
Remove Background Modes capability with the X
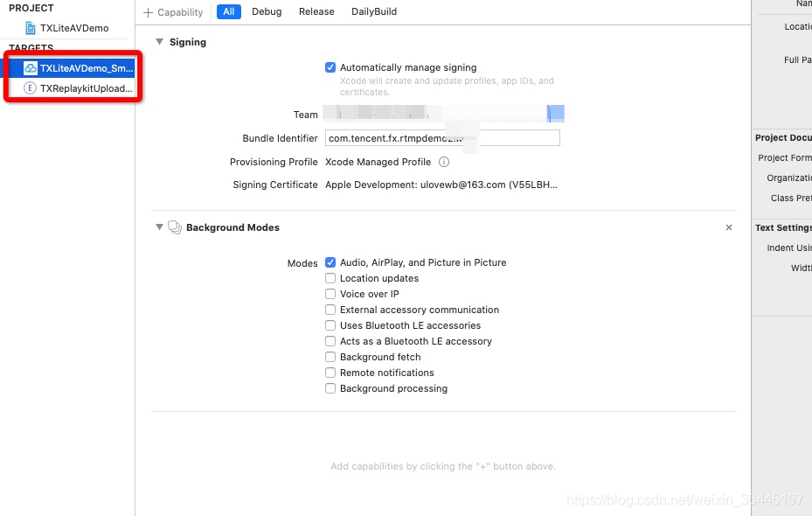click(729, 227)
